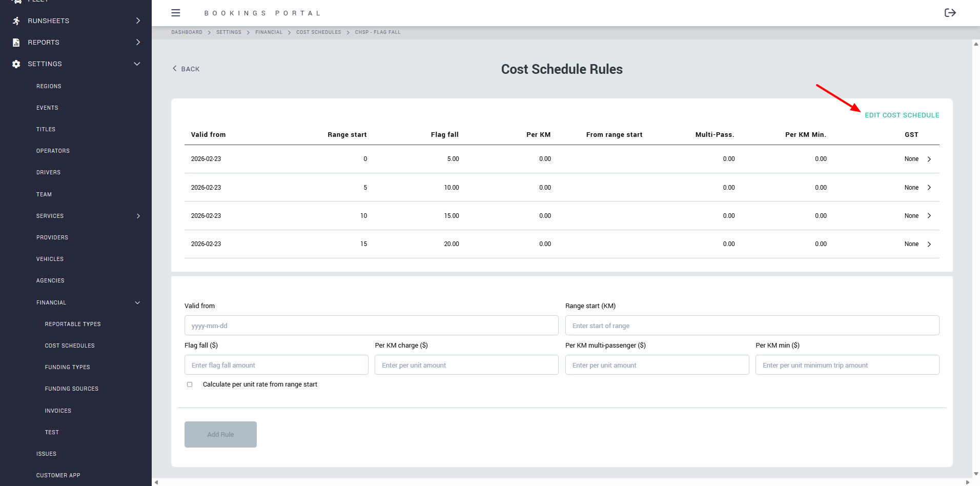The width and height of the screenshot is (980, 486).
Task: Click Edit Cost Schedule link
Action: (x=902, y=115)
